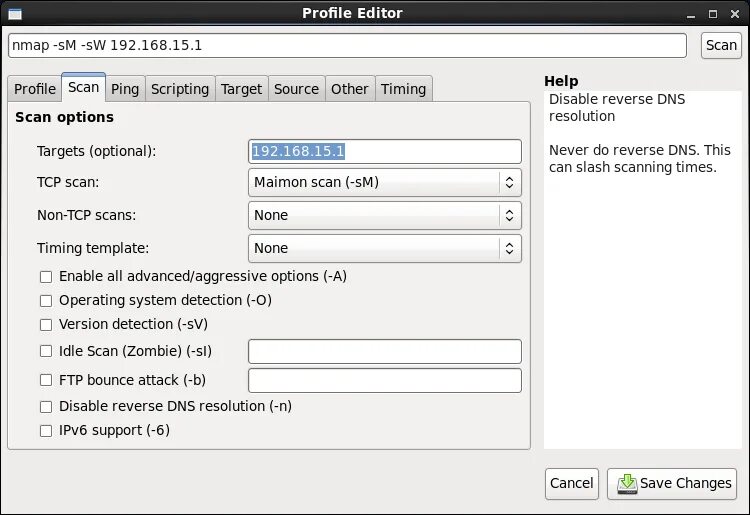Screen dimensions: 750x515
Task: Switch to the Ping tab
Action: pyautogui.click(x=125, y=89)
